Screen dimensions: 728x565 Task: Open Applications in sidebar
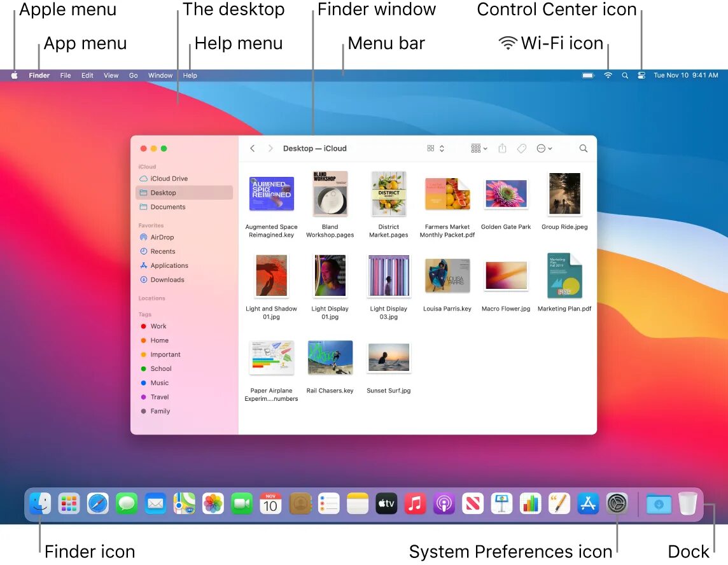tap(185, 265)
